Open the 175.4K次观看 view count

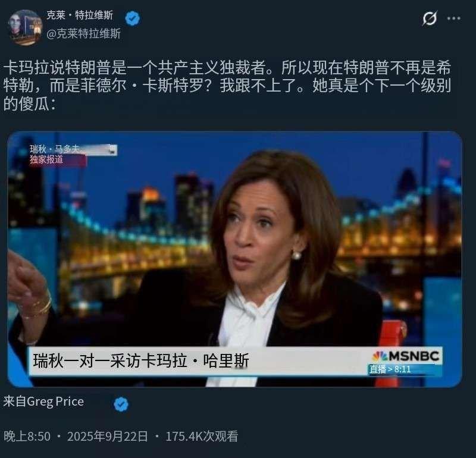(202, 437)
